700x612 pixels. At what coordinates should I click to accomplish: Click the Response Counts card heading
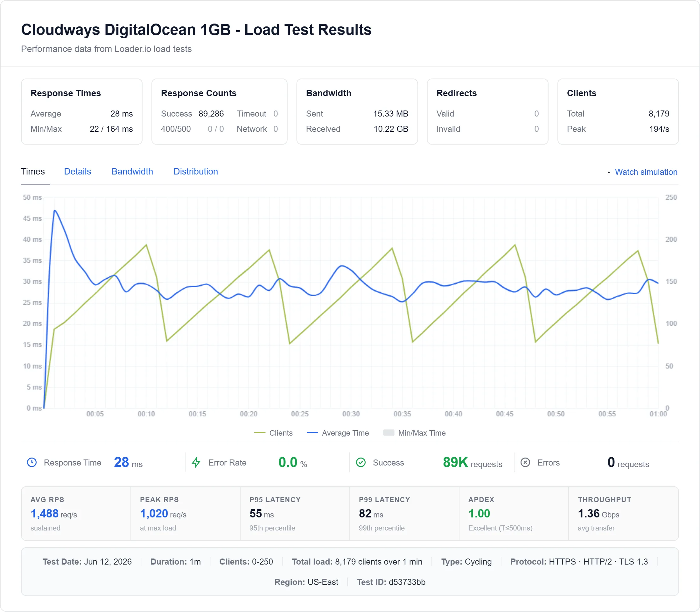tap(199, 93)
